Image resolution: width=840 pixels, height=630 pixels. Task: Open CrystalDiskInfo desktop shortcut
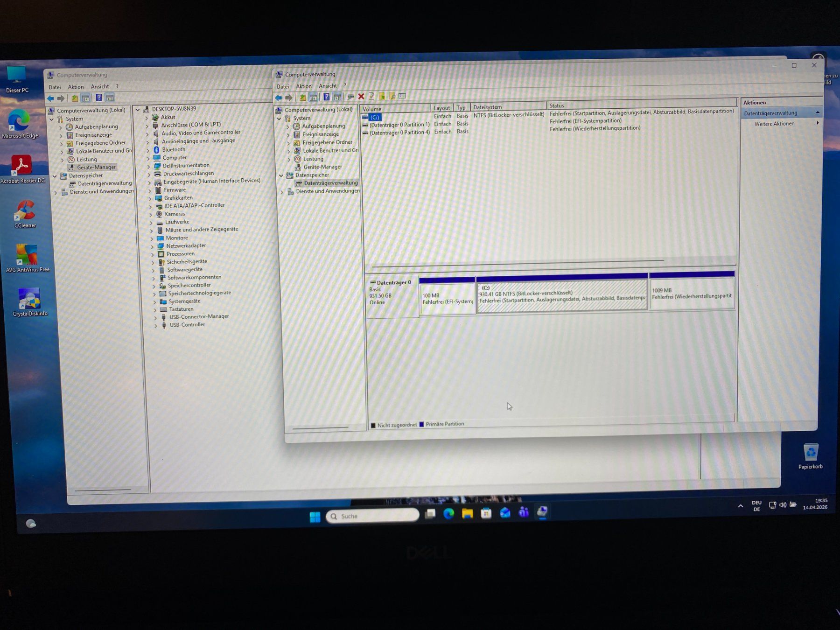pos(29,302)
